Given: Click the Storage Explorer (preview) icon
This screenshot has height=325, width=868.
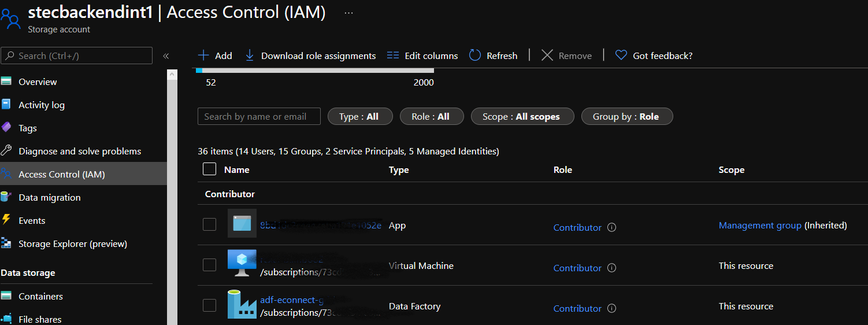Looking at the screenshot, I should tap(6, 243).
